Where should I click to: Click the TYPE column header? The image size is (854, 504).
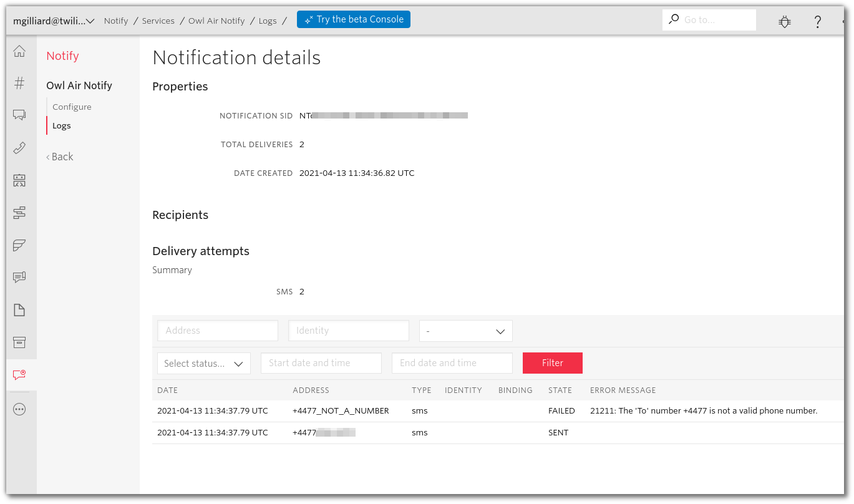point(422,390)
